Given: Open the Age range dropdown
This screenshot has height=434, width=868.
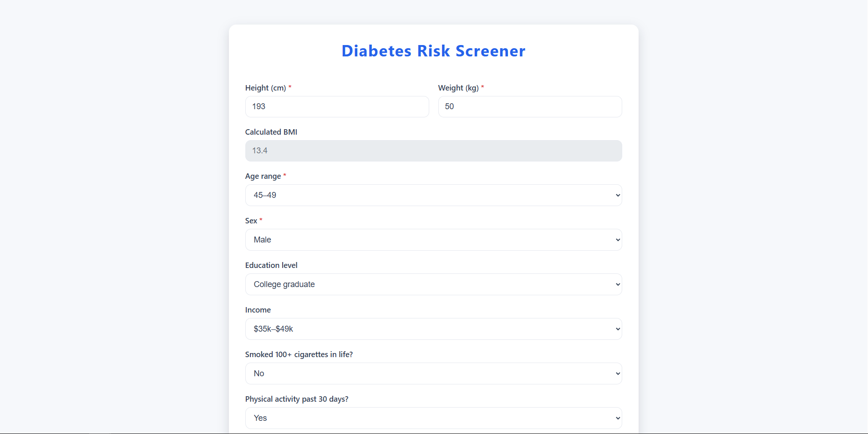Looking at the screenshot, I should pos(433,195).
